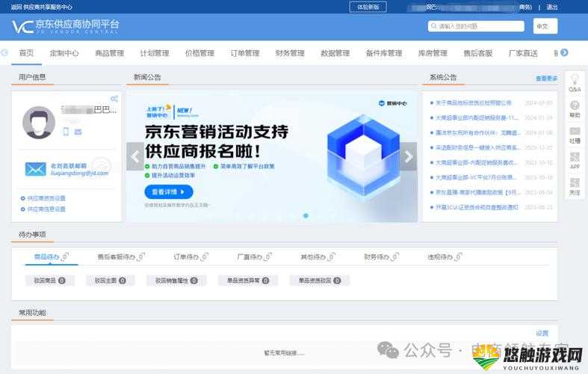588x374 pixels.
Task: Select the 商品待办 tab
Action: pyautogui.click(x=51, y=257)
